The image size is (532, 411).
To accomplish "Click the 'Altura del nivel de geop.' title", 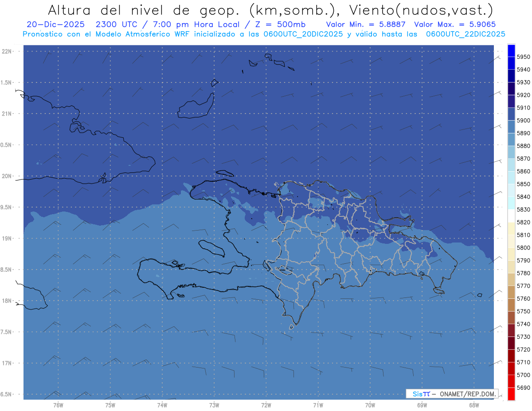I will click(x=145, y=10).
